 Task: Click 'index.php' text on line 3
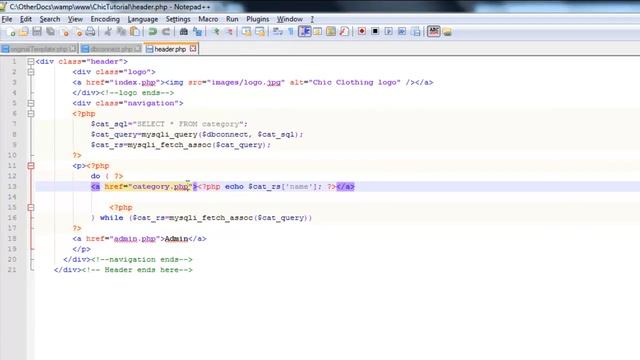tap(135, 82)
